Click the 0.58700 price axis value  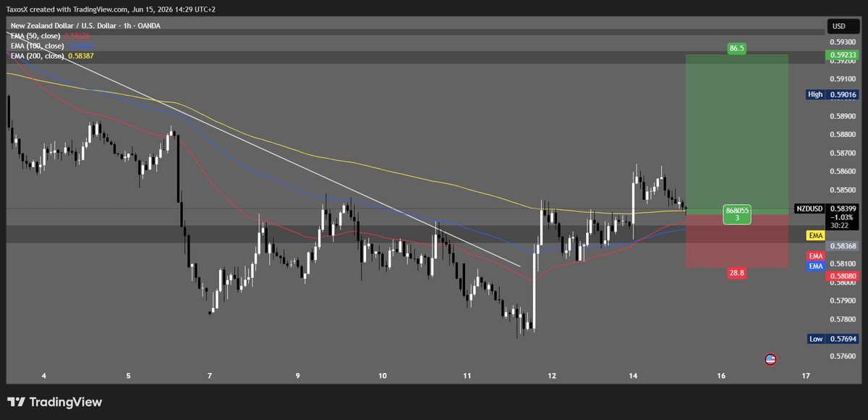(843, 153)
